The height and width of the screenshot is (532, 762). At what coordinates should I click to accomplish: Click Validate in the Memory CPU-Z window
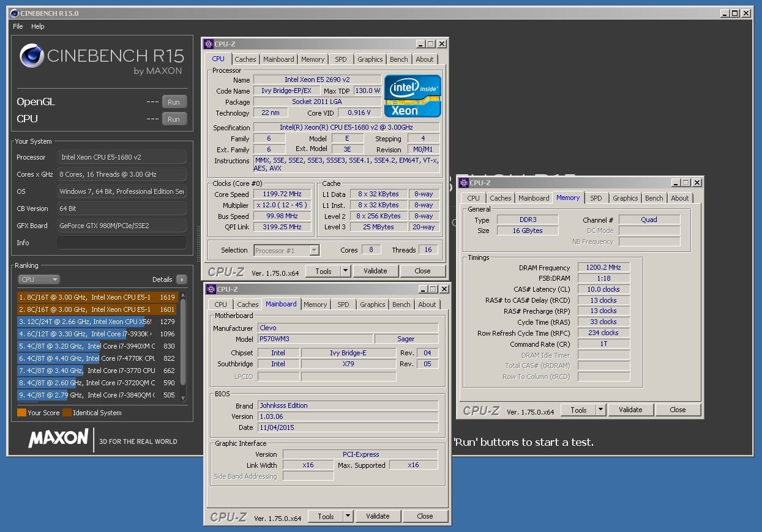(x=630, y=410)
